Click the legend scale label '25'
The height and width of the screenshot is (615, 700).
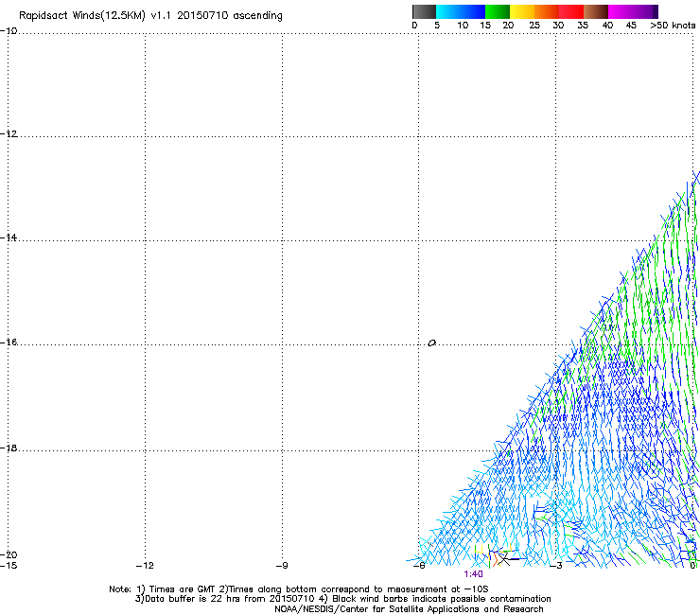tap(534, 26)
